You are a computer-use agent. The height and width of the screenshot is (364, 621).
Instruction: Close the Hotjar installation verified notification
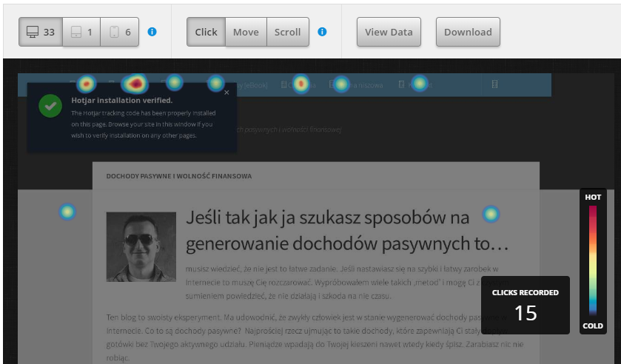[x=226, y=92]
